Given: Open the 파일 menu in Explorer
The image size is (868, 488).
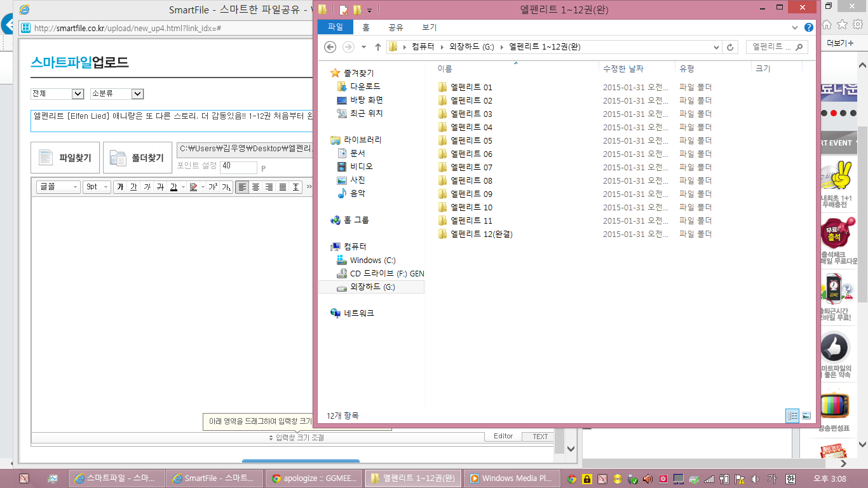Looking at the screenshot, I should [x=335, y=27].
